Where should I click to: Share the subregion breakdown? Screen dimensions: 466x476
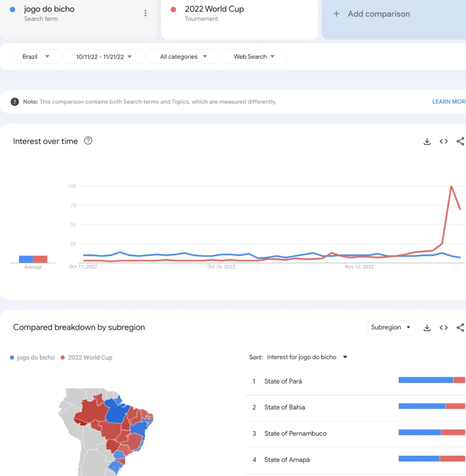460,328
